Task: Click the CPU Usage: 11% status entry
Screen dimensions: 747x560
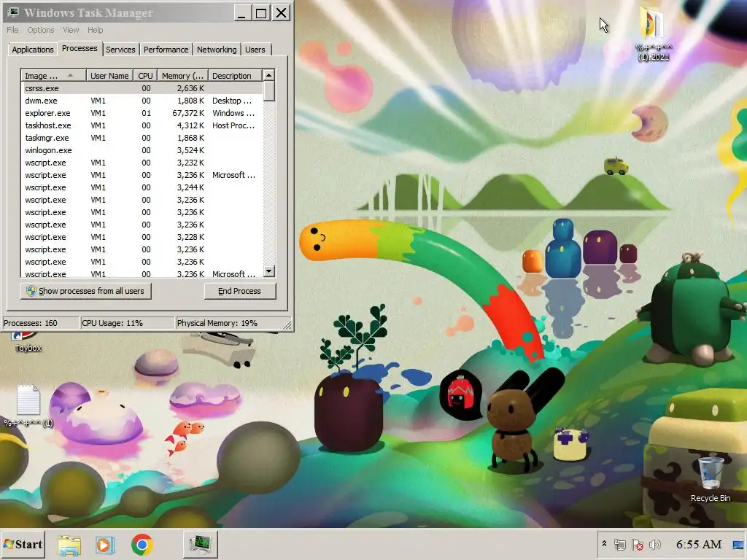Action: [x=127, y=323]
